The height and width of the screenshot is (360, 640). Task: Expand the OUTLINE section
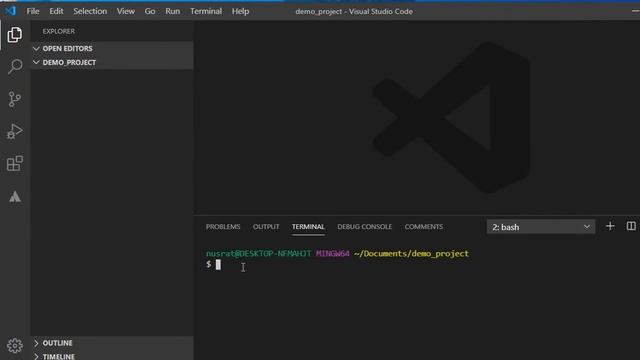pos(112,343)
